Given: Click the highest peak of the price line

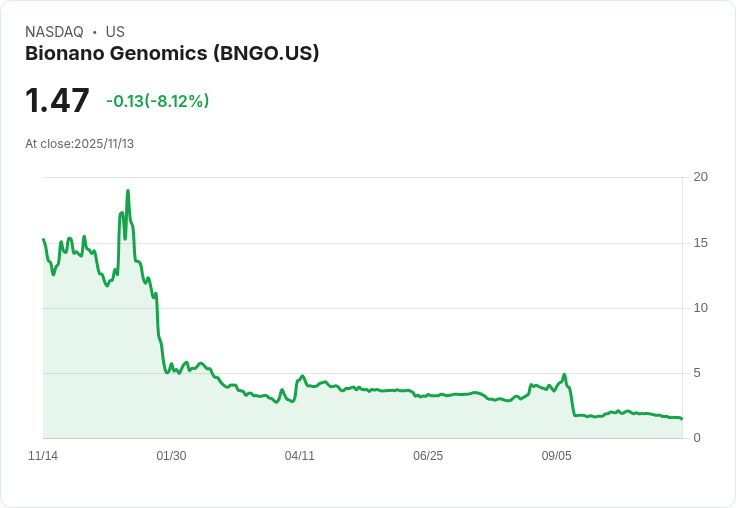Looking at the screenshot, I should tap(128, 191).
